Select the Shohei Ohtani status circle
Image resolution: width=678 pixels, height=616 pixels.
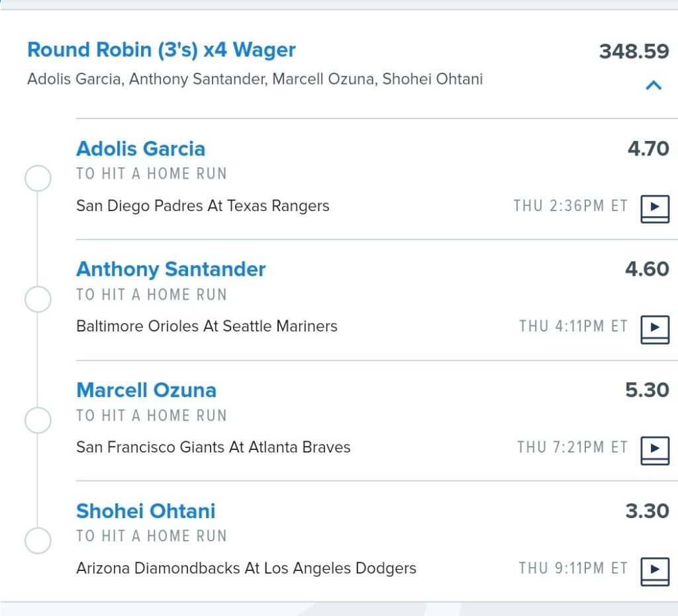[38, 541]
